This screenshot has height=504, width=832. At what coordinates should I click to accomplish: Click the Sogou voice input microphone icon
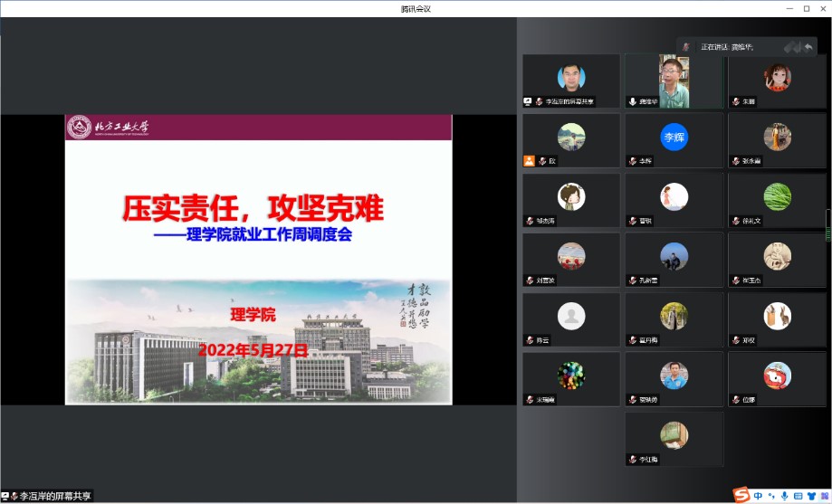tap(783, 495)
